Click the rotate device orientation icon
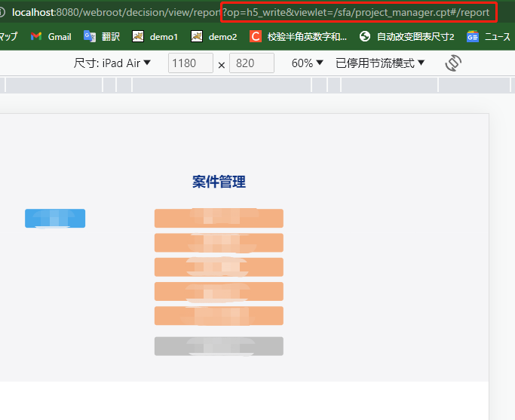The width and height of the screenshot is (515, 420). 453,63
